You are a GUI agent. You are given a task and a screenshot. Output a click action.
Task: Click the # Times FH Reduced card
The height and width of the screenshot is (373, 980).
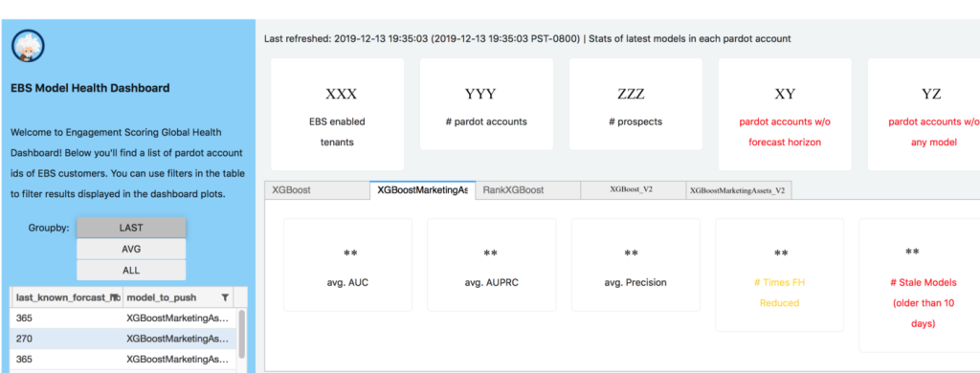[x=779, y=274]
